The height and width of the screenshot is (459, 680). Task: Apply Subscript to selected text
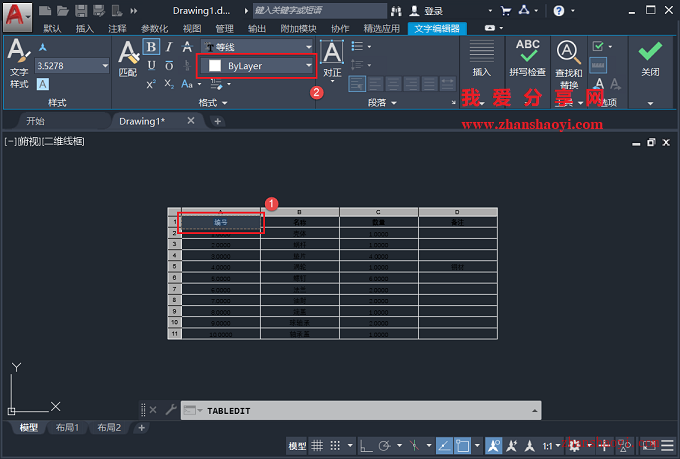(x=169, y=84)
